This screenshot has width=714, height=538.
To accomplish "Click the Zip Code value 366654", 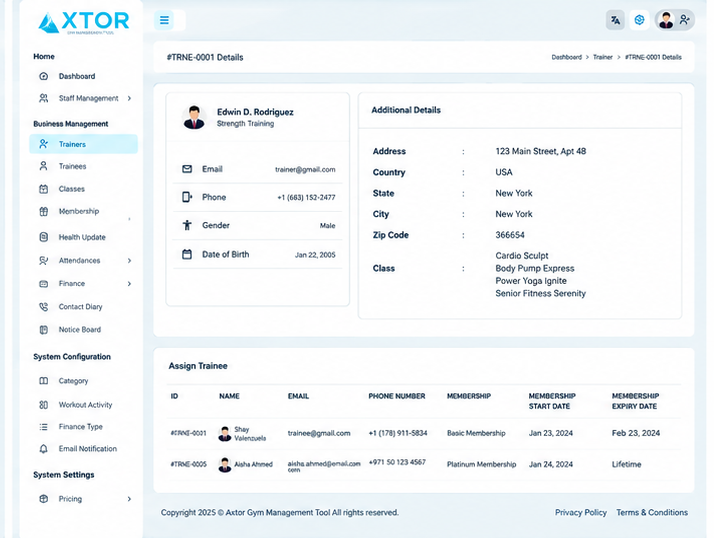I will coord(510,235).
